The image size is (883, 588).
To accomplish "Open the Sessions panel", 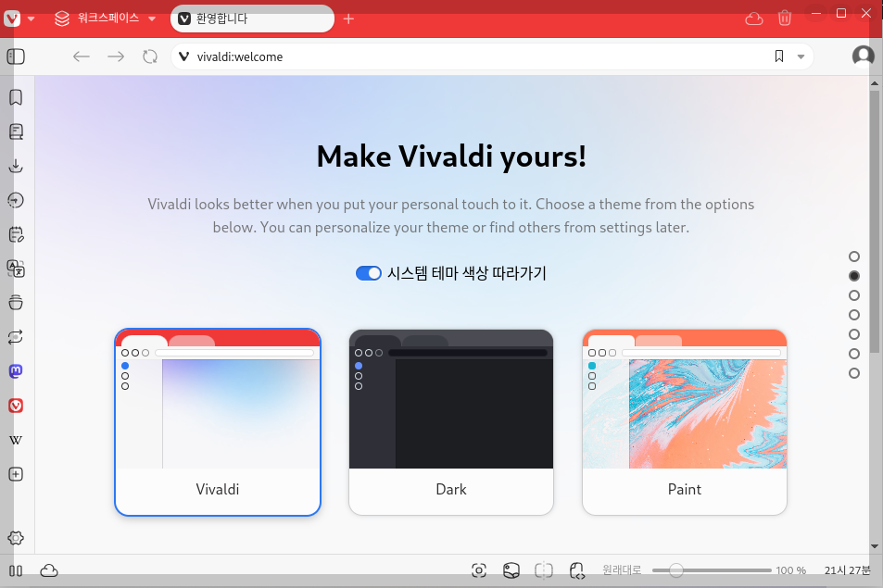I will point(16,337).
